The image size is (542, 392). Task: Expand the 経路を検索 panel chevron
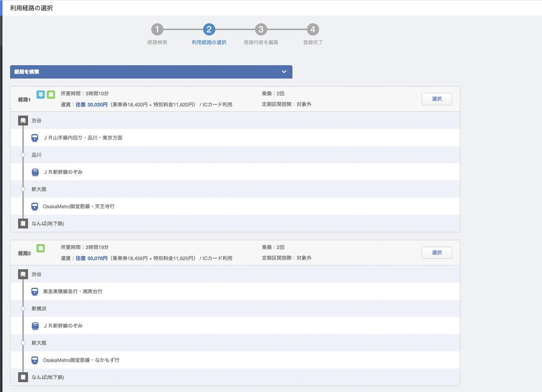284,72
